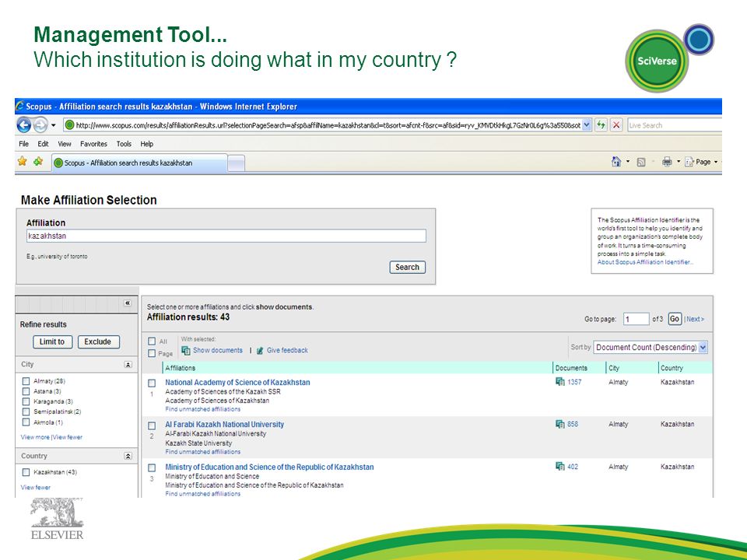This screenshot has width=747, height=560.
Task: Open the File menu
Action: pyautogui.click(x=24, y=144)
